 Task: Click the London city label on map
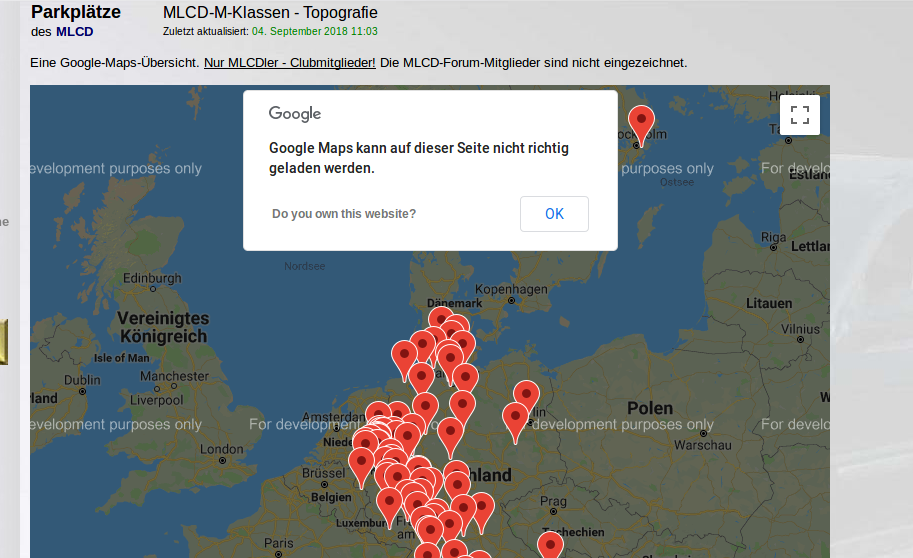point(222,449)
